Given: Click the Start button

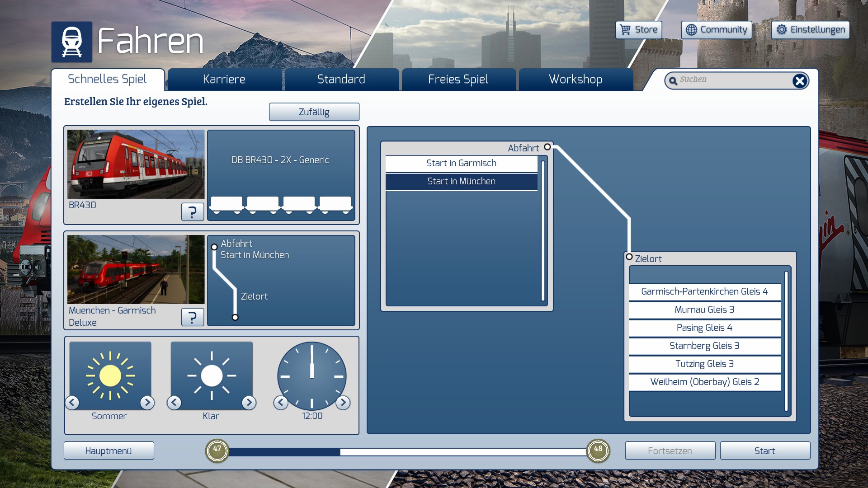Looking at the screenshot, I should pyautogui.click(x=764, y=450).
